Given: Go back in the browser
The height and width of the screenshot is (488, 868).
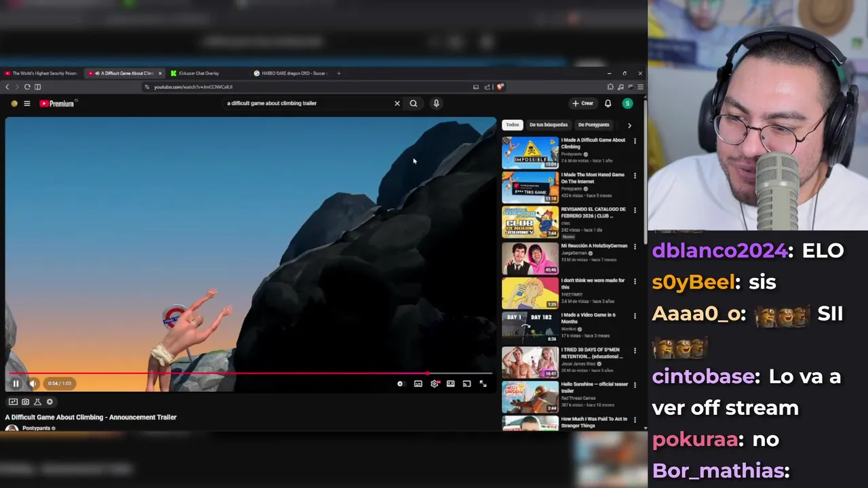Looking at the screenshot, I should coord(7,87).
